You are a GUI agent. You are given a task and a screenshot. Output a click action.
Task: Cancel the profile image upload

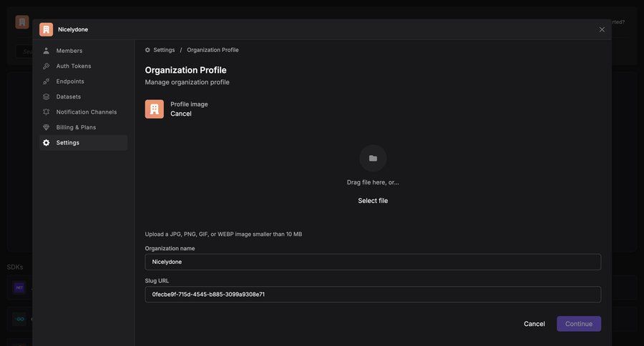pos(181,114)
